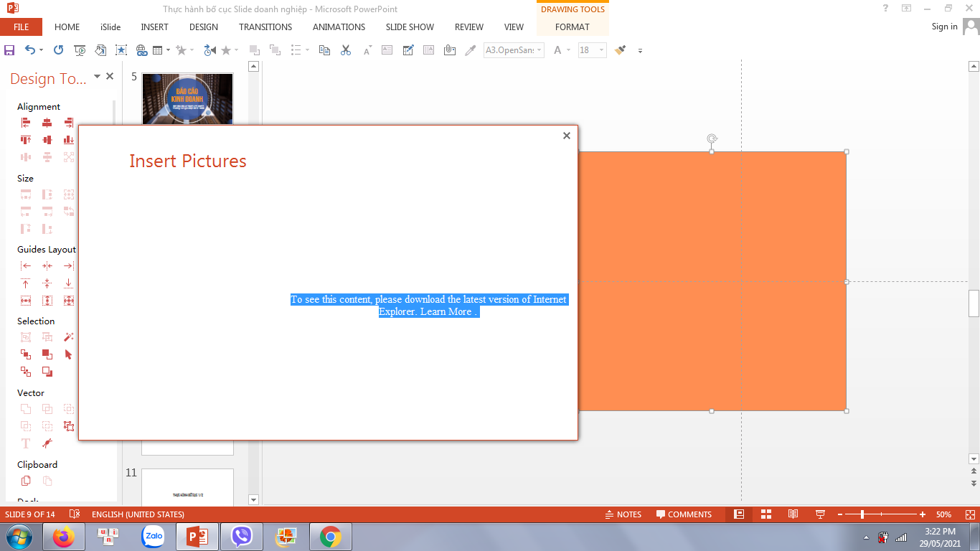Click Learn More link in Insert Pictures dialog

tap(446, 312)
